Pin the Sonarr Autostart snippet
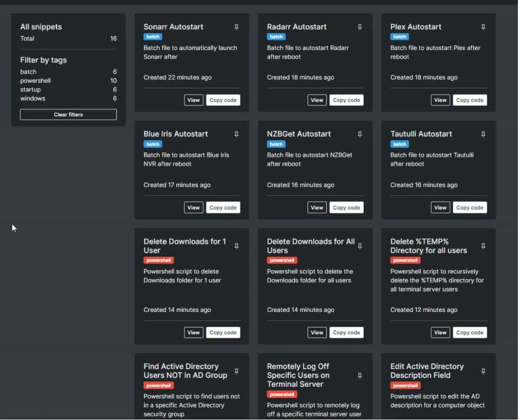This screenshot has height=420, width=520. [x=236, y=27]
